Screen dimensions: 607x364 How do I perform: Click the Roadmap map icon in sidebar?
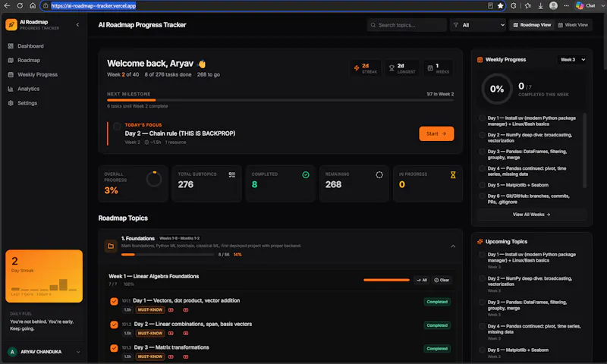click(x=11, y=61)
